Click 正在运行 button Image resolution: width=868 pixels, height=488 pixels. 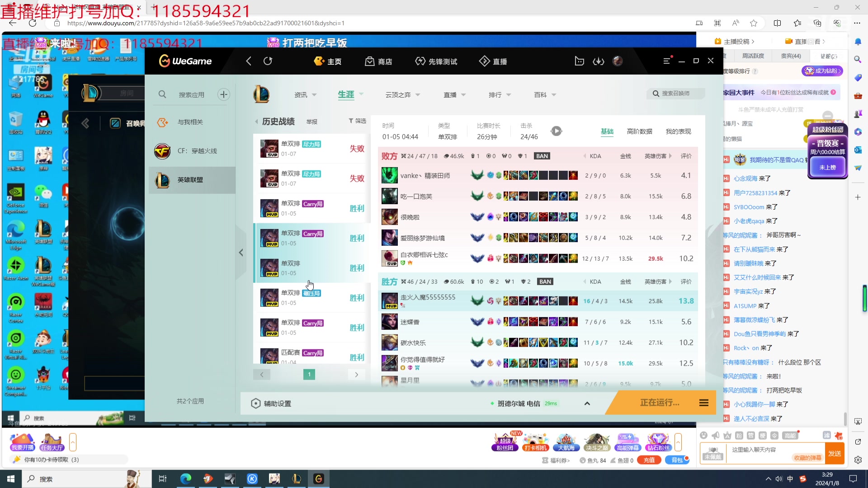click(x=660, y=403)
